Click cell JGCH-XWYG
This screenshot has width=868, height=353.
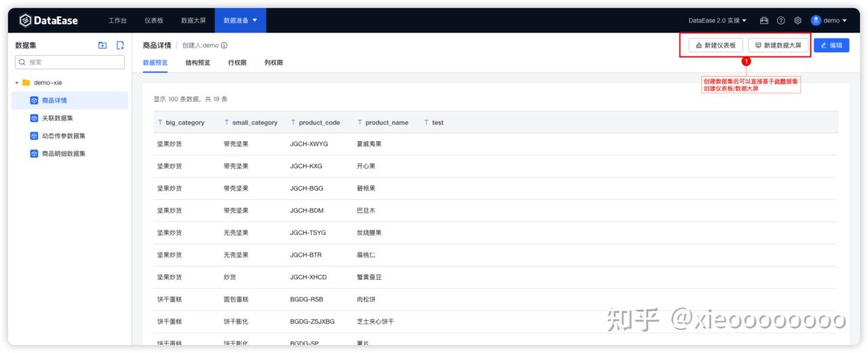[x=309, y=144]
